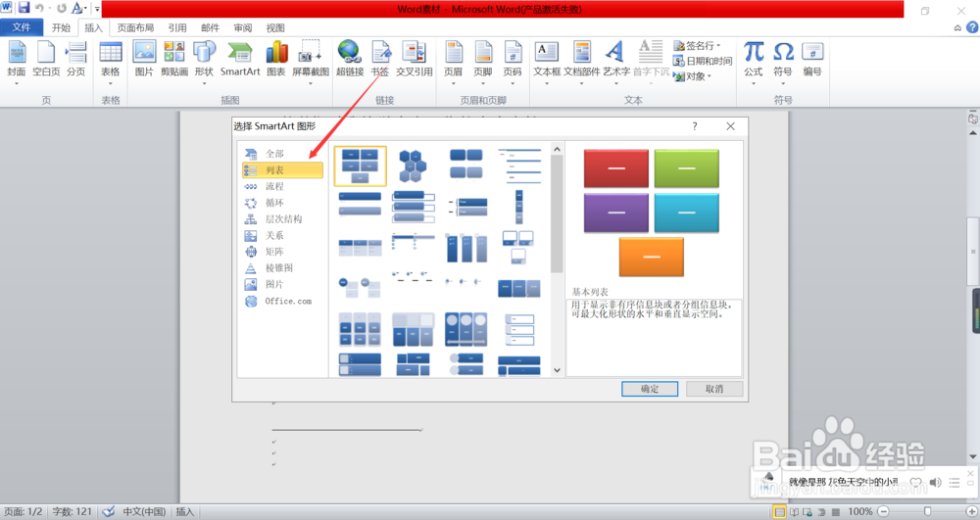Screen dimensions: 980x520
Task: Select the All (全部) SmartArt category
Action: [x=282, y=154]
